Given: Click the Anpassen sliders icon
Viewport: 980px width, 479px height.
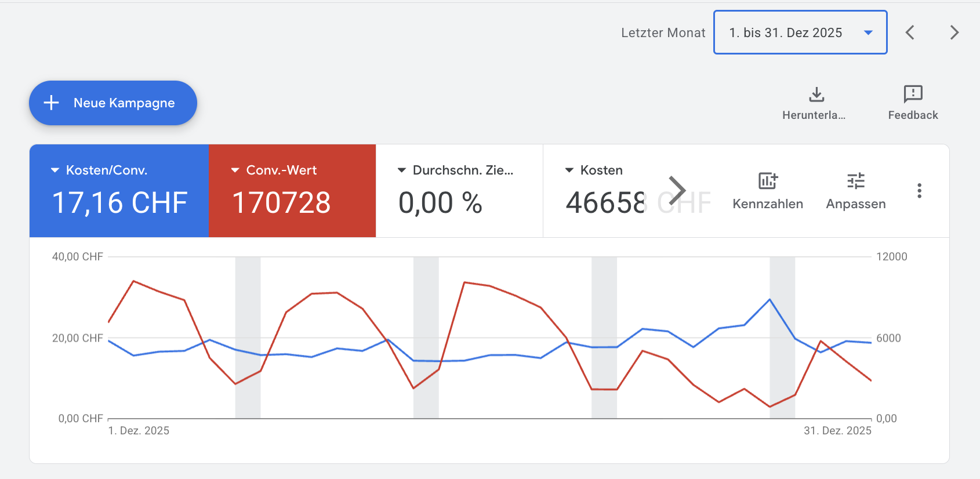Looking at the screenshot, I should [855, 181].
